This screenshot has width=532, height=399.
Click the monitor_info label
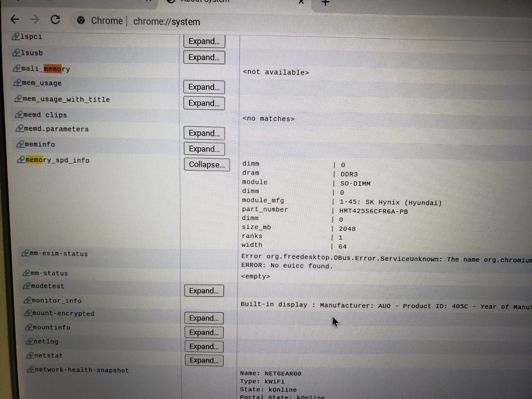tap(57, 301)
